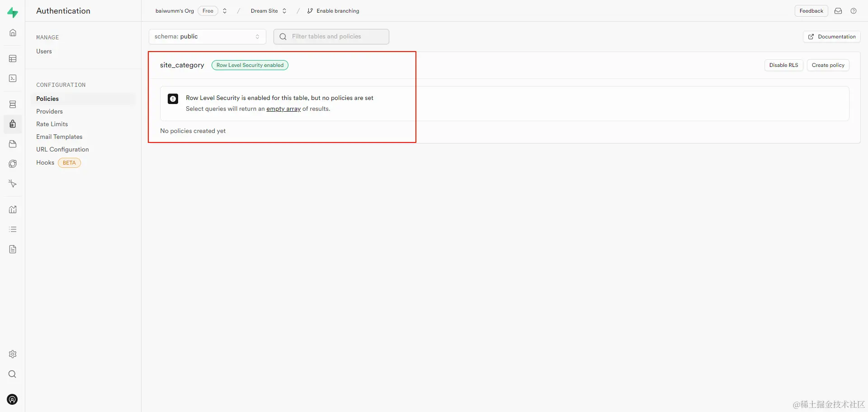The height and width of the screenshot is (412, 868).
Task: Open the SQL Editor icon
Action: coord(13,78)
